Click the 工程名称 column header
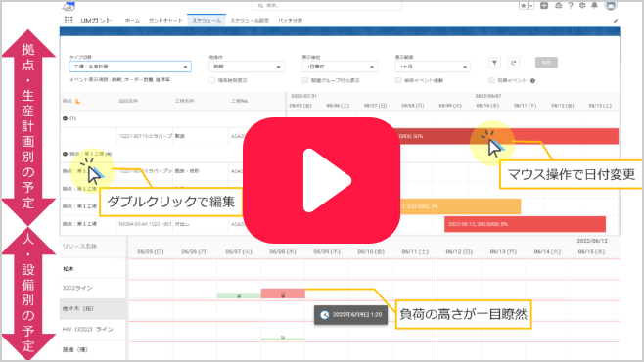 pos(184,101)
